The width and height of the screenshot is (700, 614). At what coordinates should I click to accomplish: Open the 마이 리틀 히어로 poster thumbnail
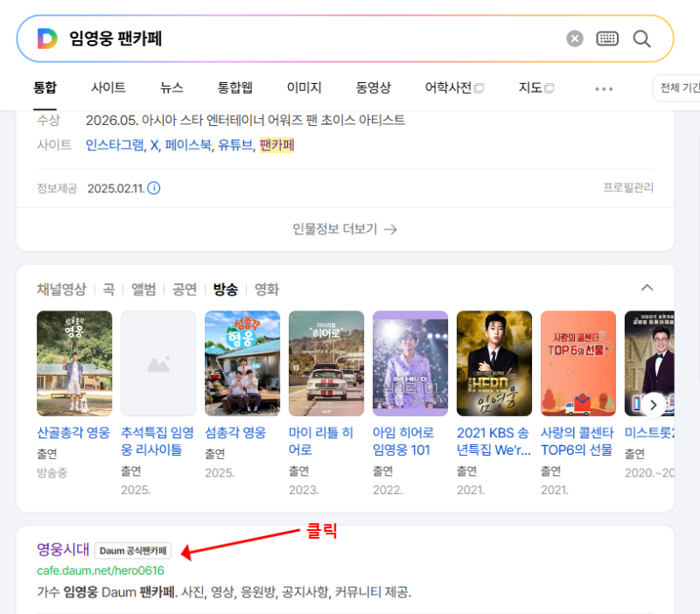coord(326,363)
